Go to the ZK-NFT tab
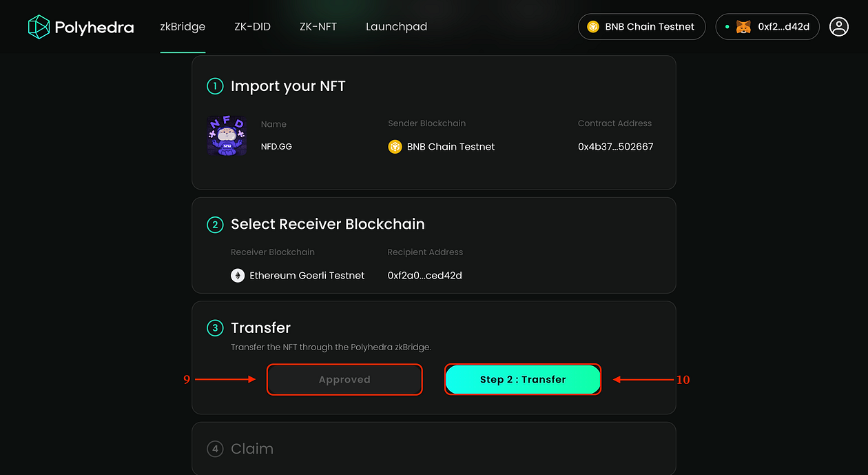This screenshot has height=475, width=868. (318, 27)
